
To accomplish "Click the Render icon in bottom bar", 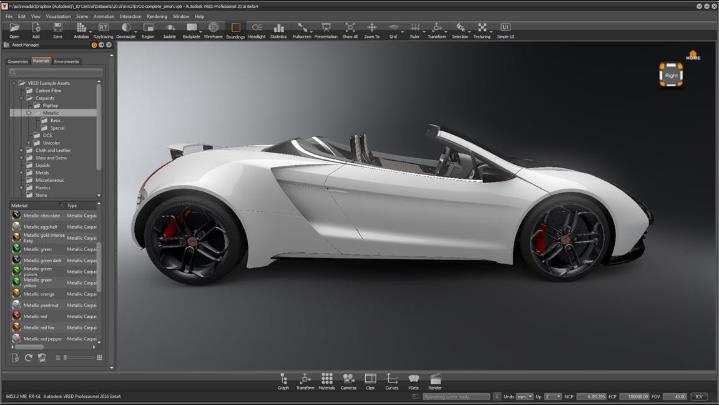I will pos(435,380).
